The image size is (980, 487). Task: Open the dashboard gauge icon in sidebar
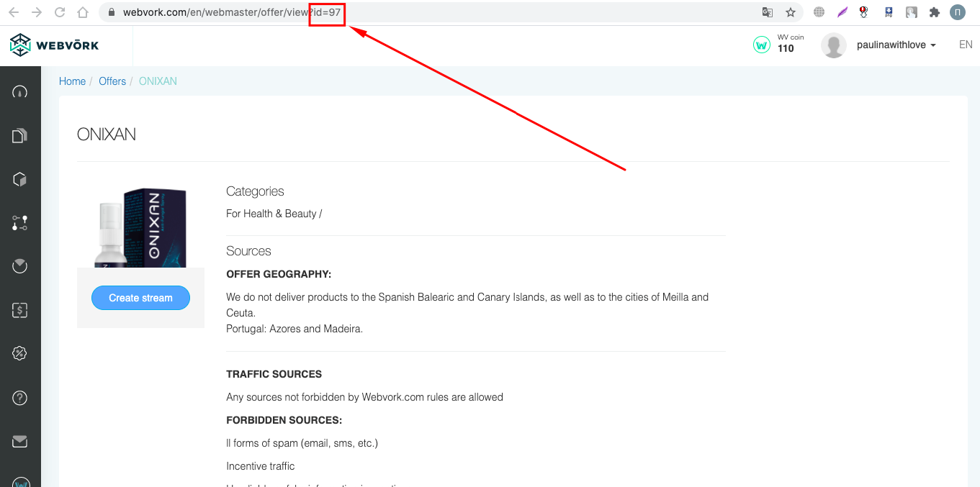coord(20,91)
